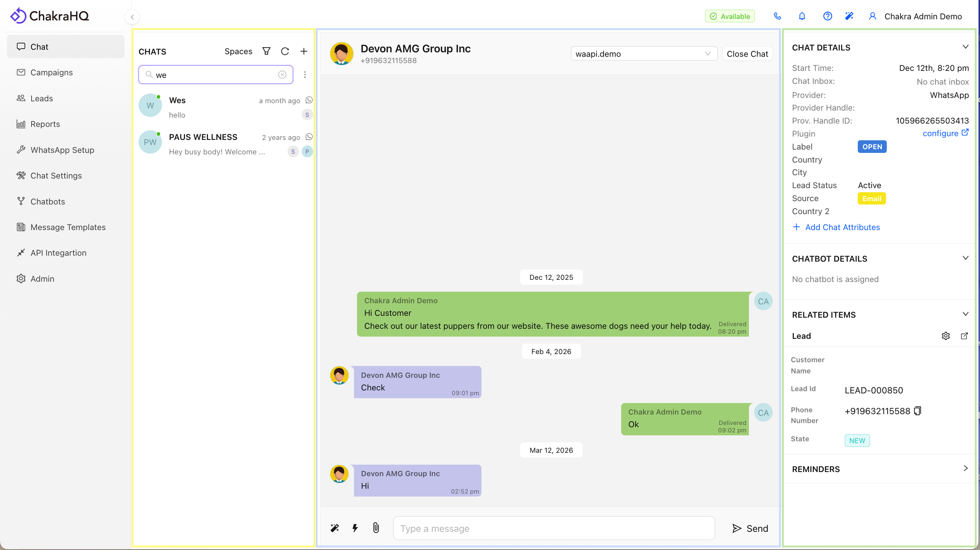The height and width of the screenshot is (550, 980).
Task: Open the waapi.demo dropdown
Action: (x=644, y=53)
